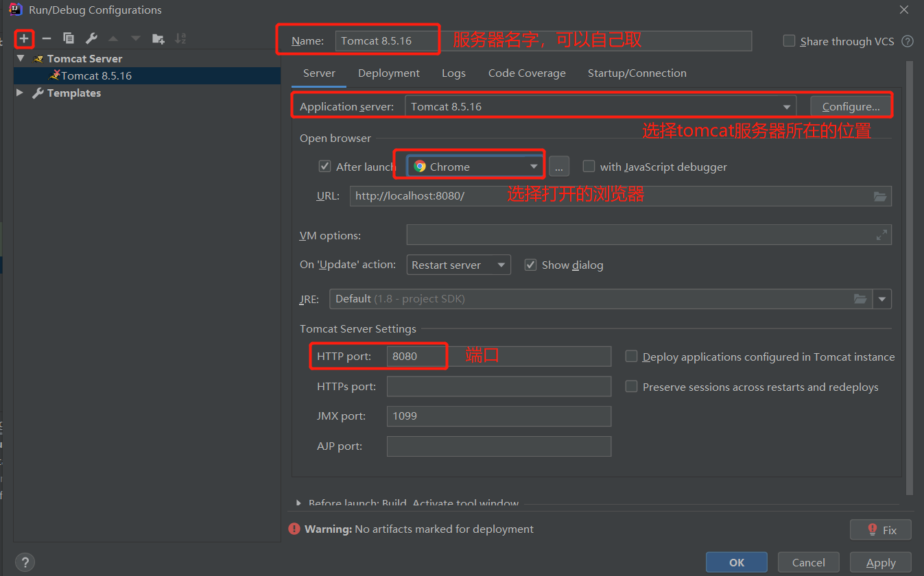This screenshot has height=576, width=924.
Task: Switch to Code Coverage tab
Action: click(x=527, y=73)
